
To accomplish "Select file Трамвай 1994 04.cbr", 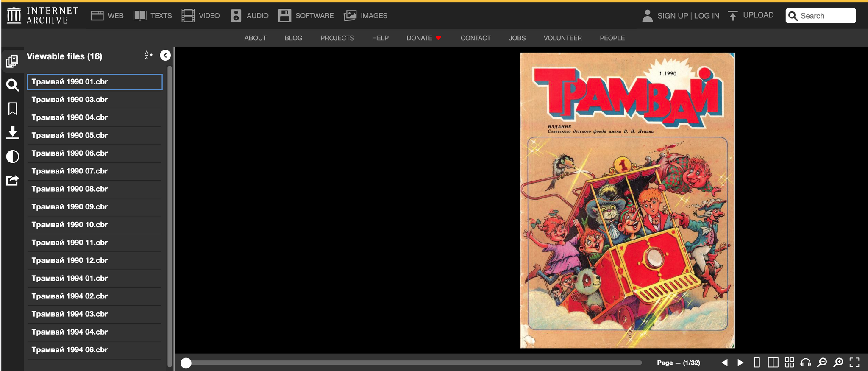I will (95, 332).
